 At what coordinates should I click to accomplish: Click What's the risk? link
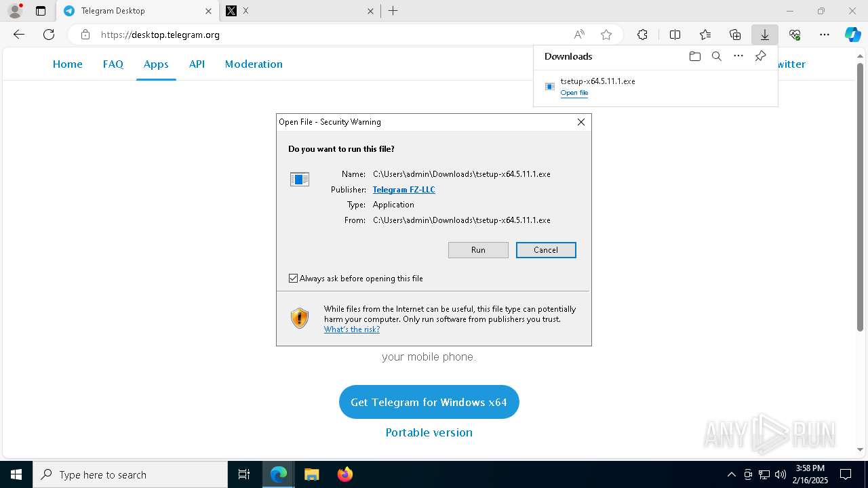tap(352, 329)
